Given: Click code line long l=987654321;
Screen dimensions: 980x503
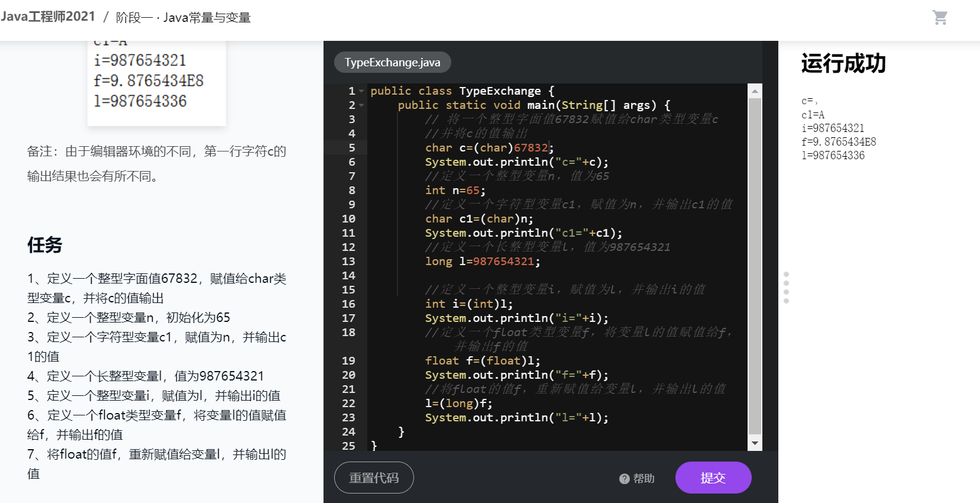Looking at the screenshot, I should [x=483, y=262].
